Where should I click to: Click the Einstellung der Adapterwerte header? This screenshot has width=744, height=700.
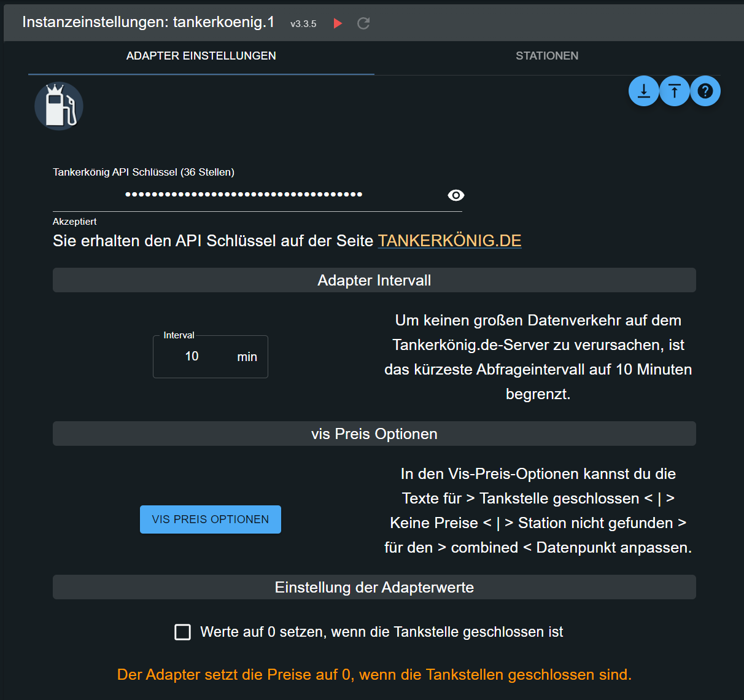click(x=374, y=587)
